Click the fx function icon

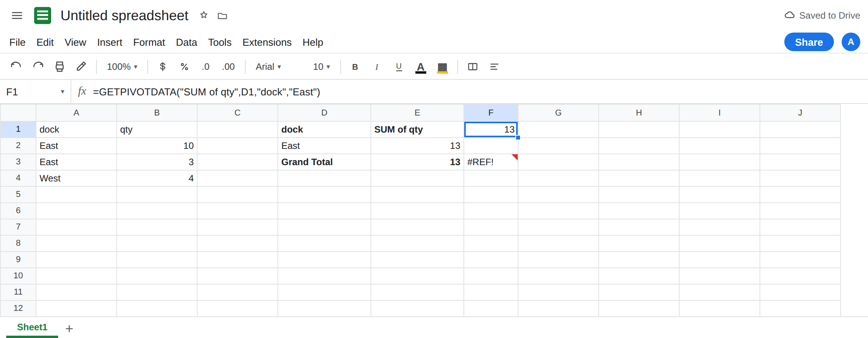[82, 91]
